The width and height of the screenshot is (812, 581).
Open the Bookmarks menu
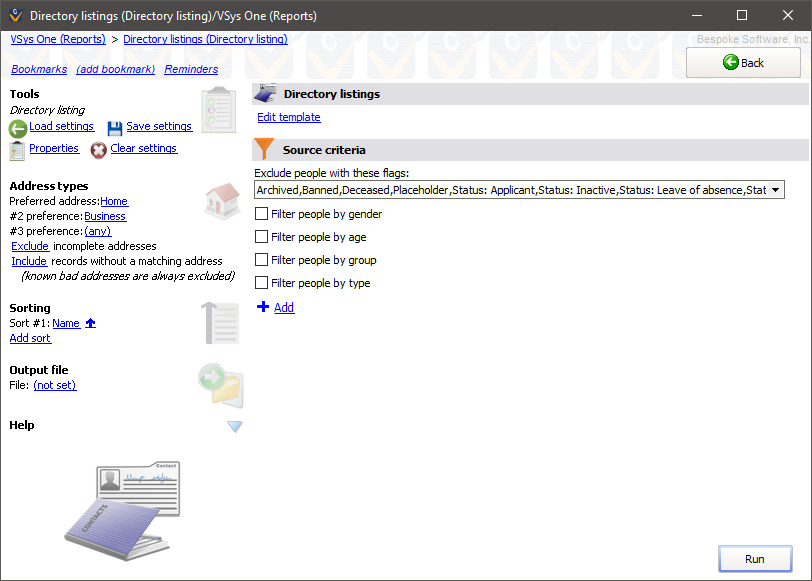38,69
